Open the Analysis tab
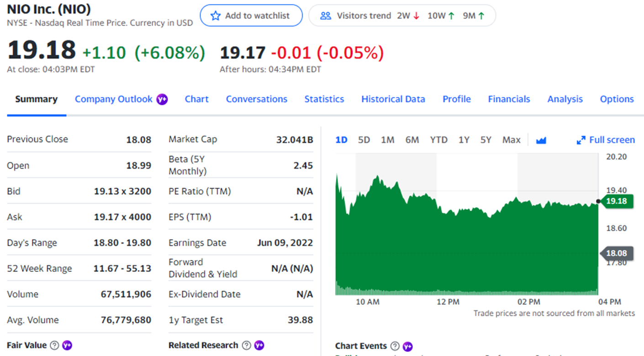The image size is (644, 356). (565, 99)
